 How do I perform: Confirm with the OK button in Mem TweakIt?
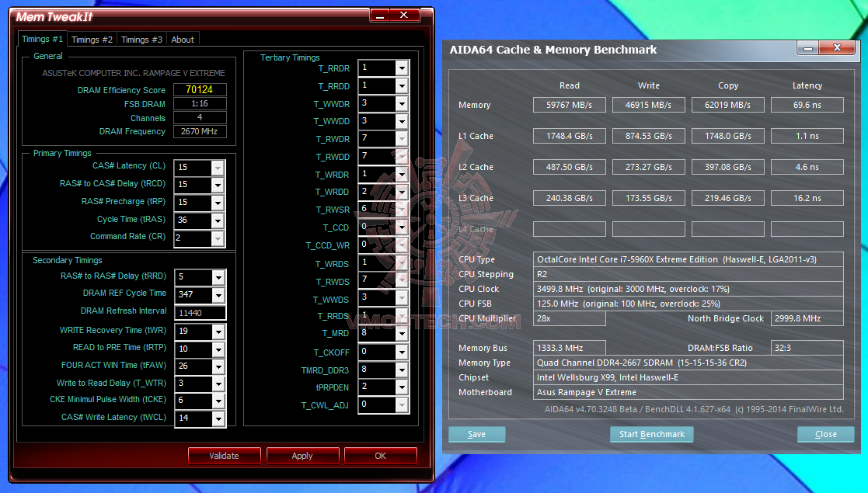380,456
